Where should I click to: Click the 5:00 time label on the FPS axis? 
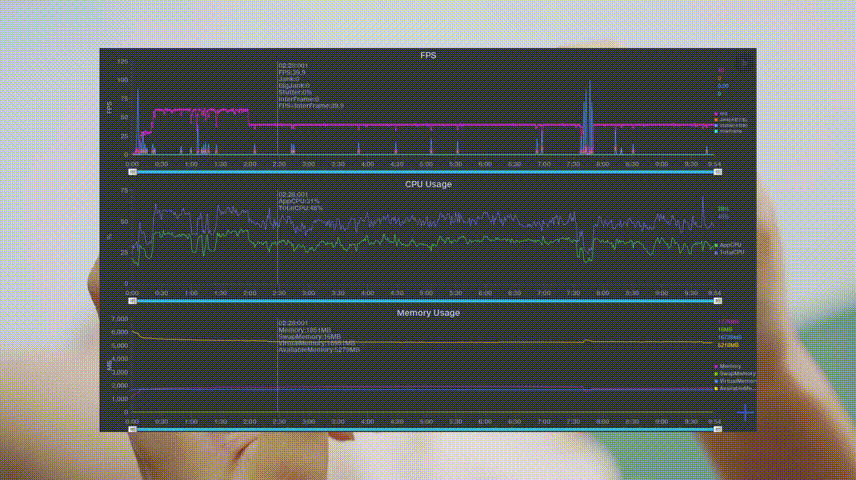(426, 164)
